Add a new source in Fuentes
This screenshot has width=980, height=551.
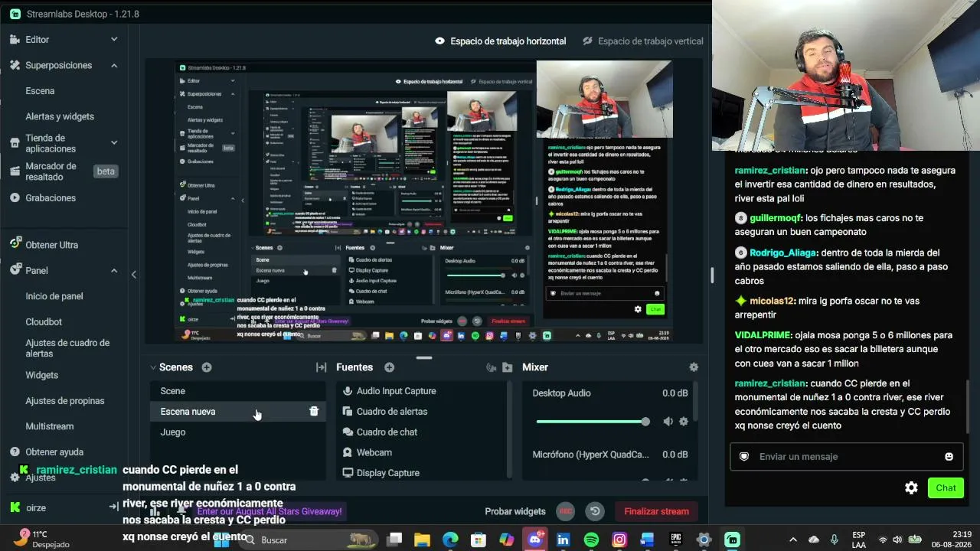tap(389, 367)
